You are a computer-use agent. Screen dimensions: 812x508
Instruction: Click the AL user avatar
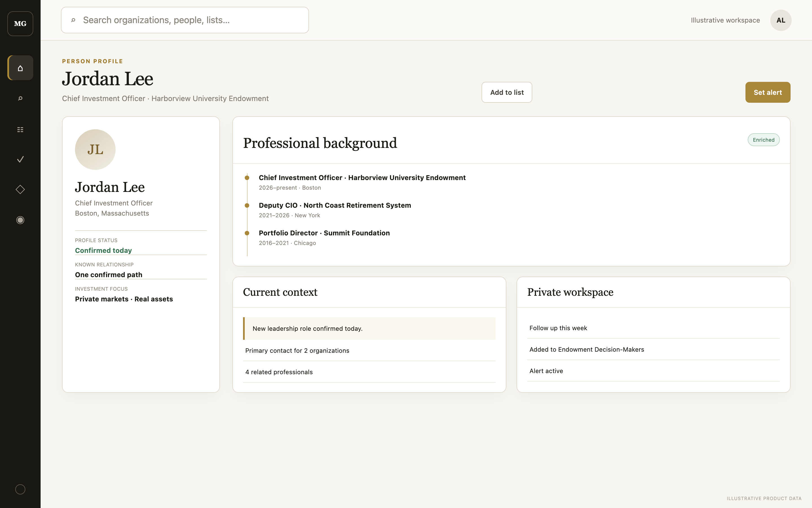(780, 20)
